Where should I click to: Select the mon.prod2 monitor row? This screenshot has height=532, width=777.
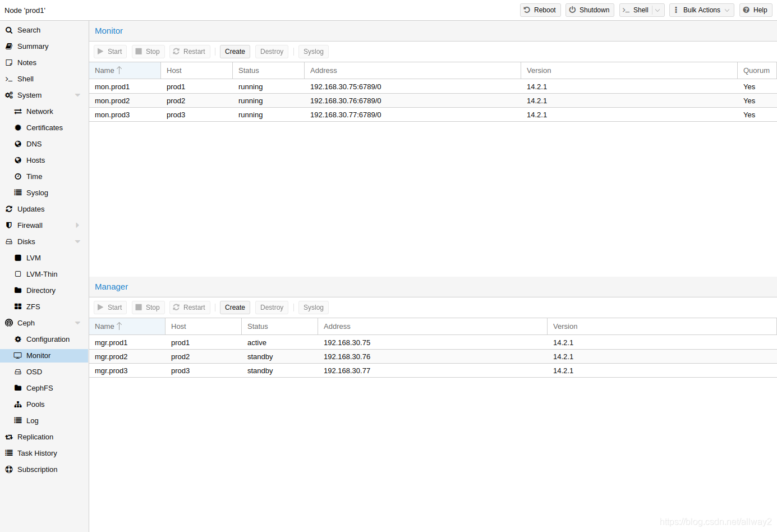click(x=433, y=101)
